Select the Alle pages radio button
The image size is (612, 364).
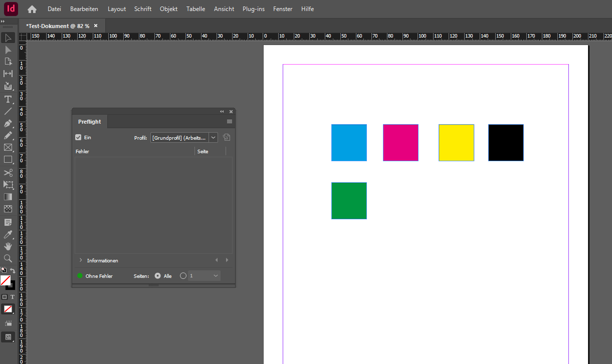click(158, 276)
